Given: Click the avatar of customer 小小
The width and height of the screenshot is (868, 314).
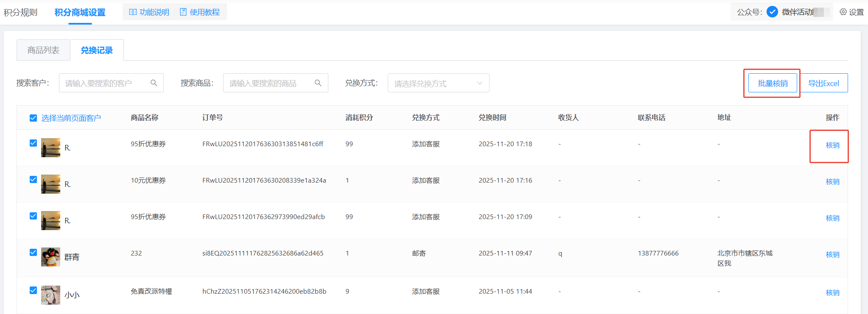Looking at the screenshot, I should click(x=50, y=295).
